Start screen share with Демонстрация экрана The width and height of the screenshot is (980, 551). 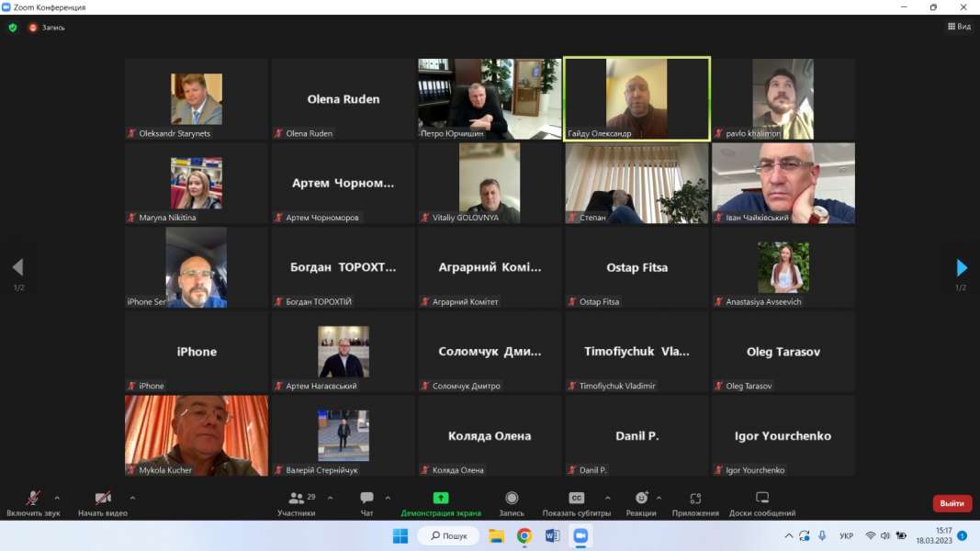pyautogui.click(x=441, y=499)
